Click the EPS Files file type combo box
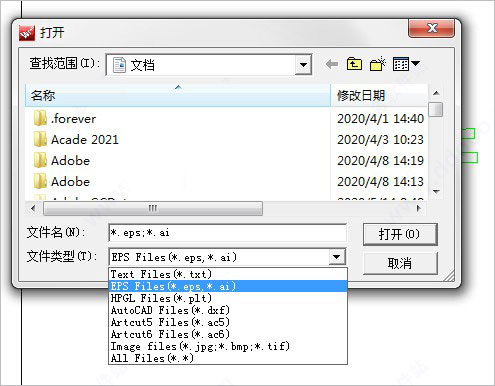 tap(227, 257)
